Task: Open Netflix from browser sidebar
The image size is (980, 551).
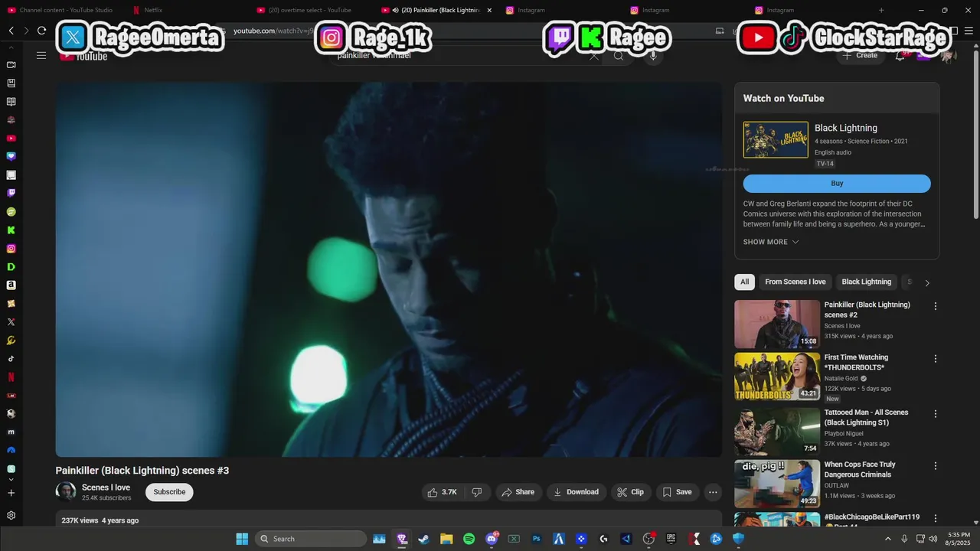Action: point(11,377)
